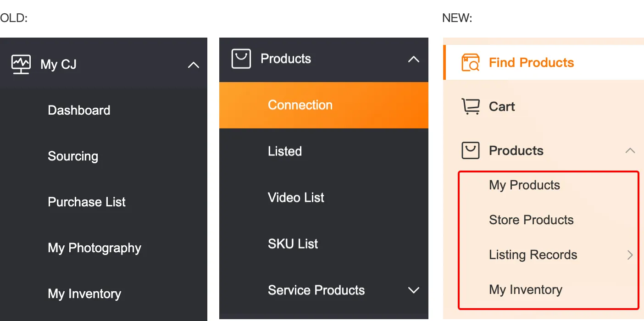
Task: Go to Sourcing page
Action: click(73, 156)
